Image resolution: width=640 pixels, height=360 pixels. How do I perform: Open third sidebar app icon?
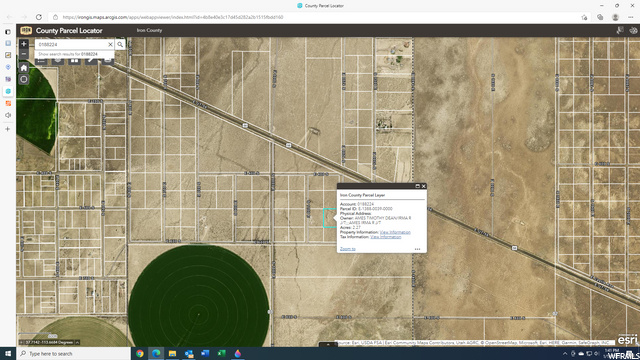[8, 55]
